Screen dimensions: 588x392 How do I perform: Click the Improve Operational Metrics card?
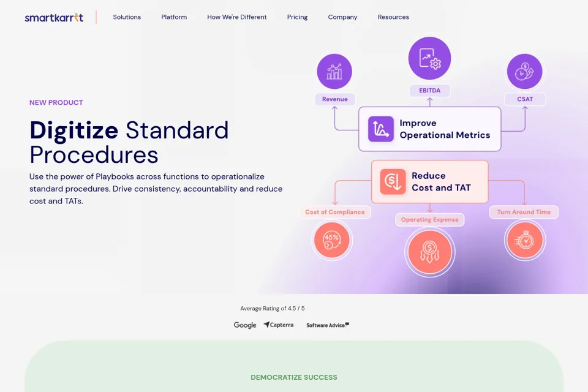pyautogui.click(x=430, y=129)
